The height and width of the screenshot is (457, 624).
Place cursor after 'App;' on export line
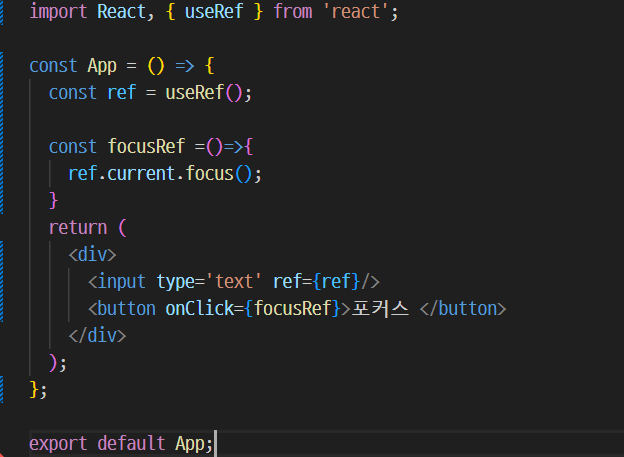pyautogui.click(x=214, y=443)
